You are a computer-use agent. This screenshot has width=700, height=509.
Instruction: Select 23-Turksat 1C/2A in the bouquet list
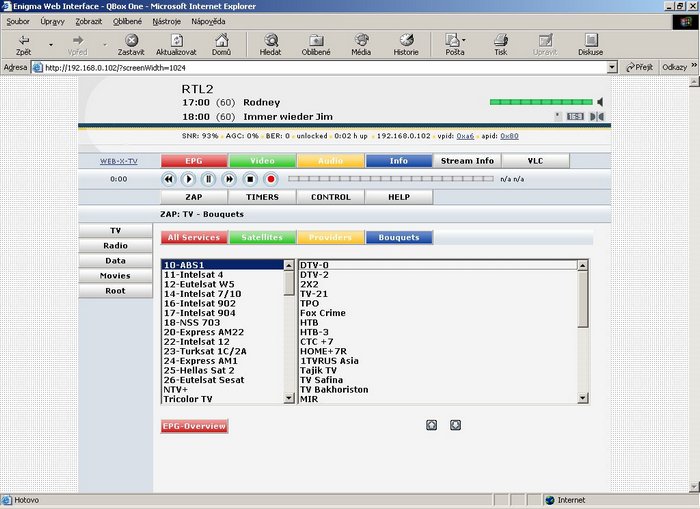click(222, 351)
